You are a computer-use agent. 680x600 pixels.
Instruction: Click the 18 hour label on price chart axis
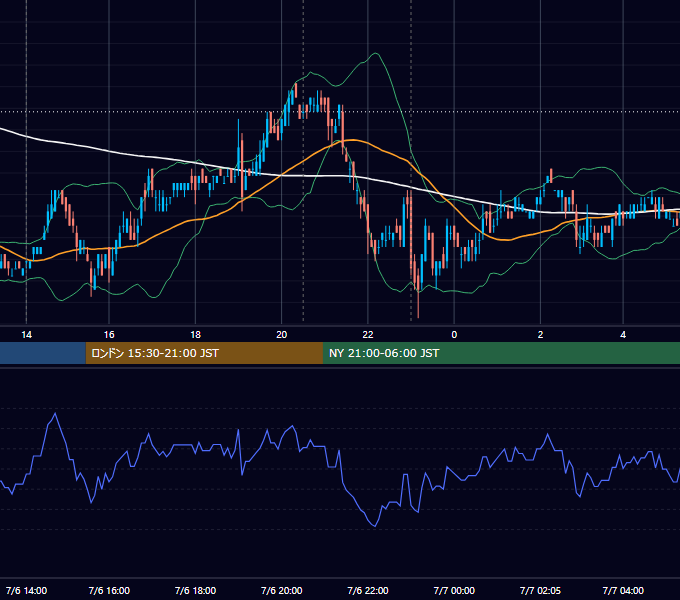196,335
